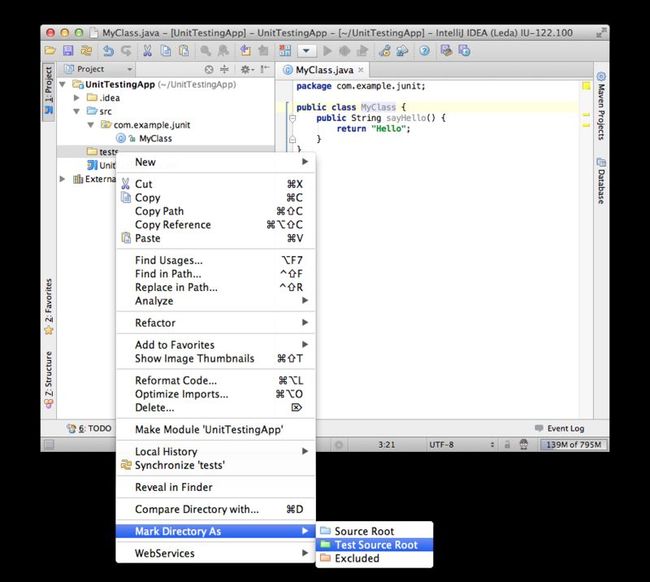650x582 pixels.
Task: Click Mark Directory As menu item
Action: (x=216, y=531)
